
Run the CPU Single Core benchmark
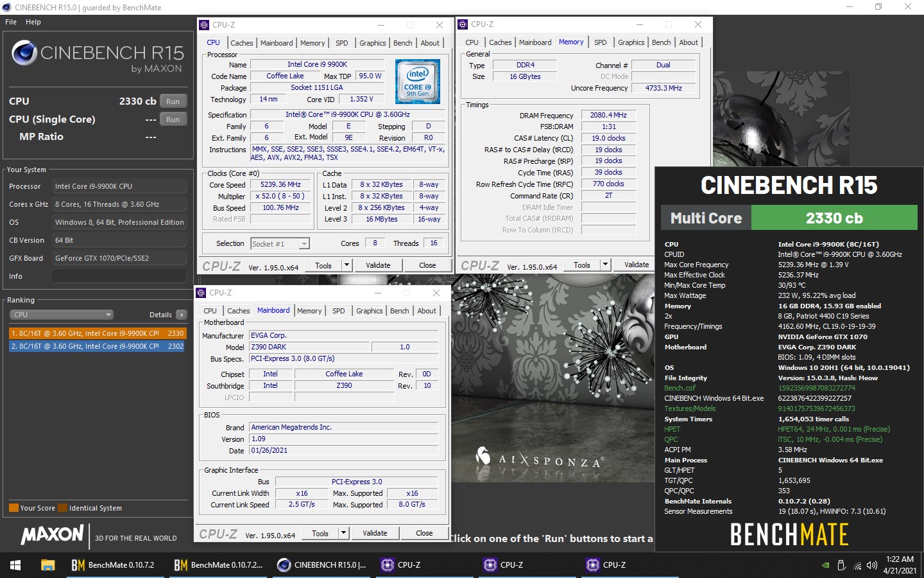[x=173, y=119]
